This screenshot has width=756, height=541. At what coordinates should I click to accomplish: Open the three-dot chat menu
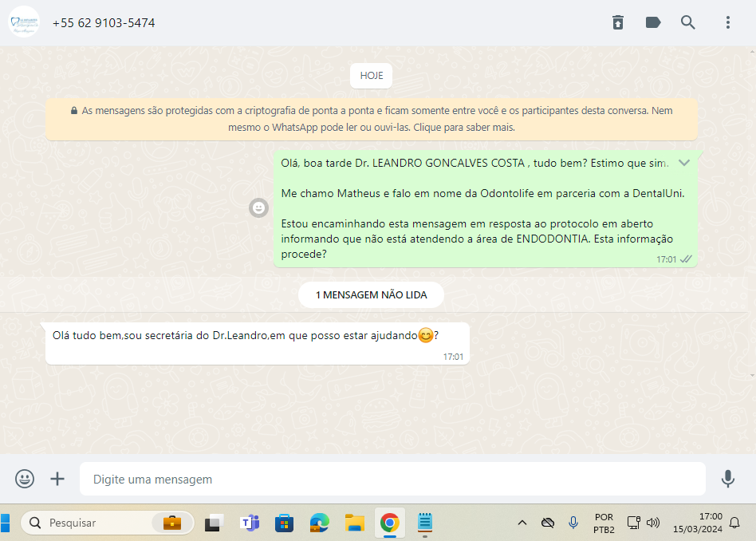727,22
